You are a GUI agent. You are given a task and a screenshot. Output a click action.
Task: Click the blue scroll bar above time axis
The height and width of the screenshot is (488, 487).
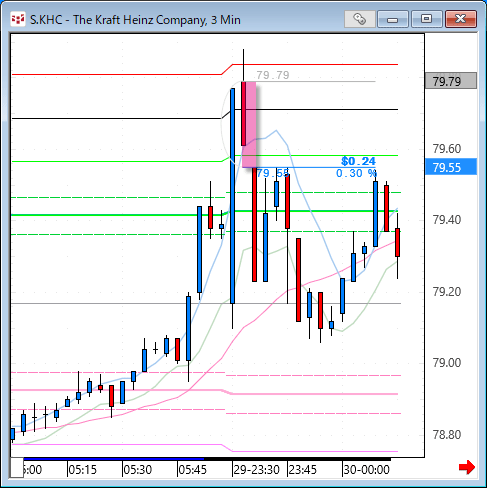(x=114, y=459)
